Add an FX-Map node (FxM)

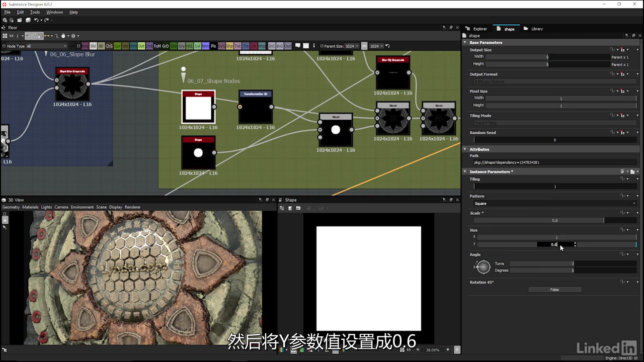point(157,46)
